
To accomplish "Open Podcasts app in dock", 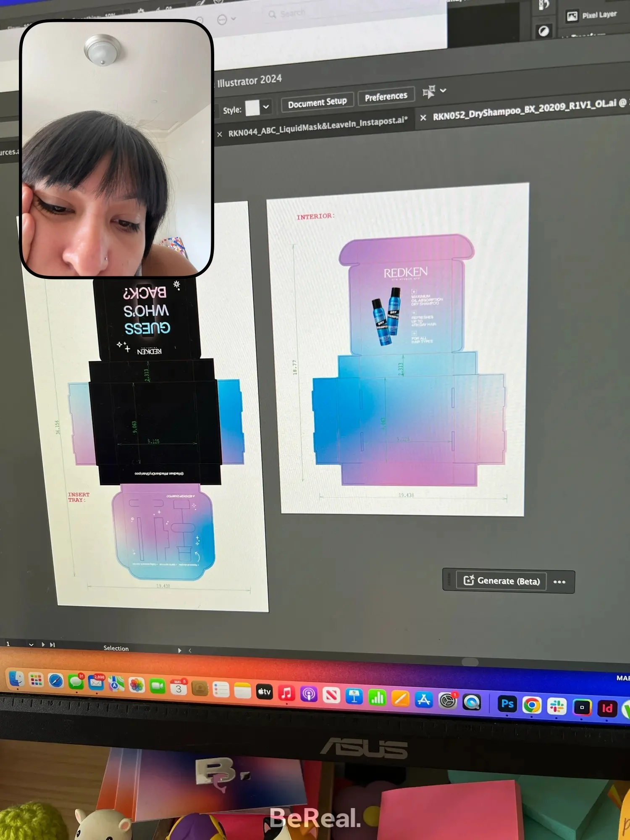I will click(309, 694).
